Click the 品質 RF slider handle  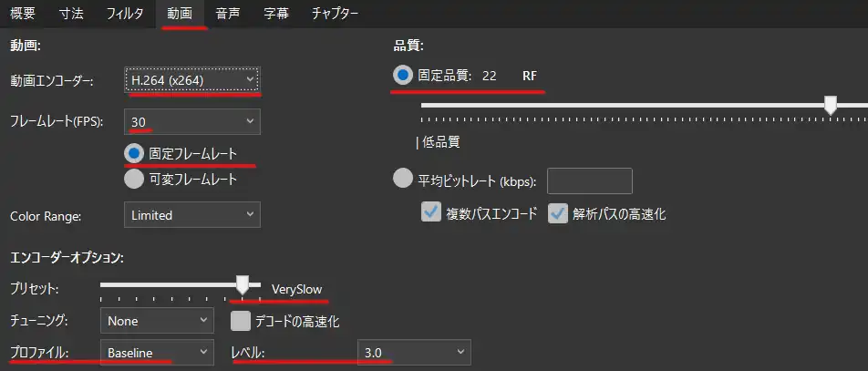830,107
